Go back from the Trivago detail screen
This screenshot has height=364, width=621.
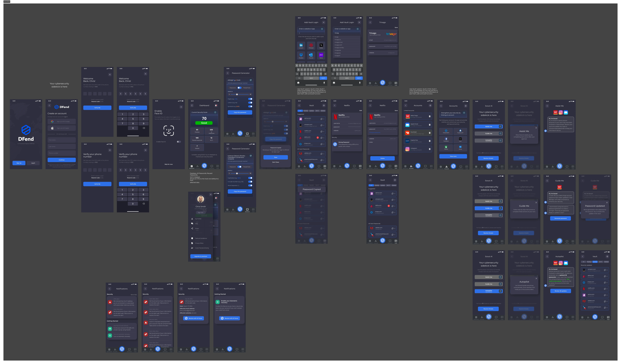[x=370, y=22]
